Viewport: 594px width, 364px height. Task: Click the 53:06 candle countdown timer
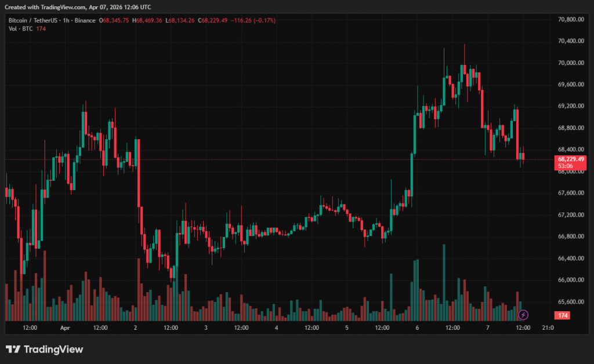tap(566, 166)
